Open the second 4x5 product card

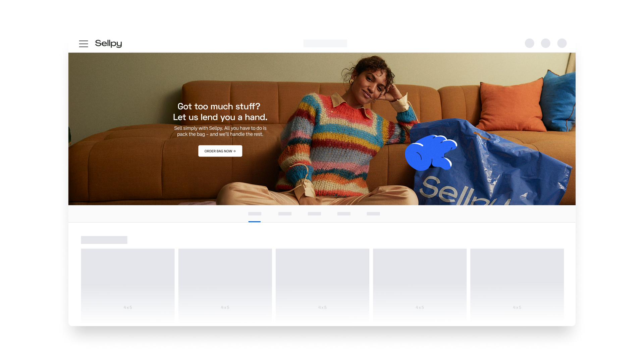[x=225, y=285]
